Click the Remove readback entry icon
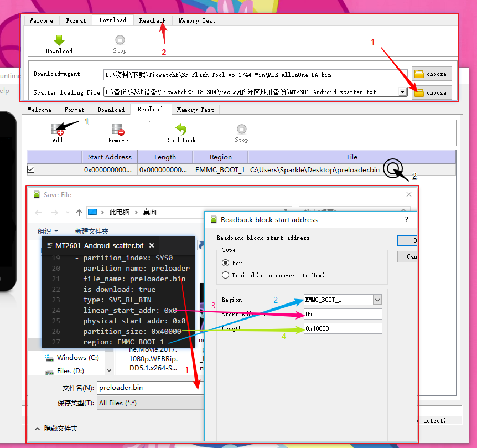Viewport: 477px width, 448px height. [x=118, y=130]
